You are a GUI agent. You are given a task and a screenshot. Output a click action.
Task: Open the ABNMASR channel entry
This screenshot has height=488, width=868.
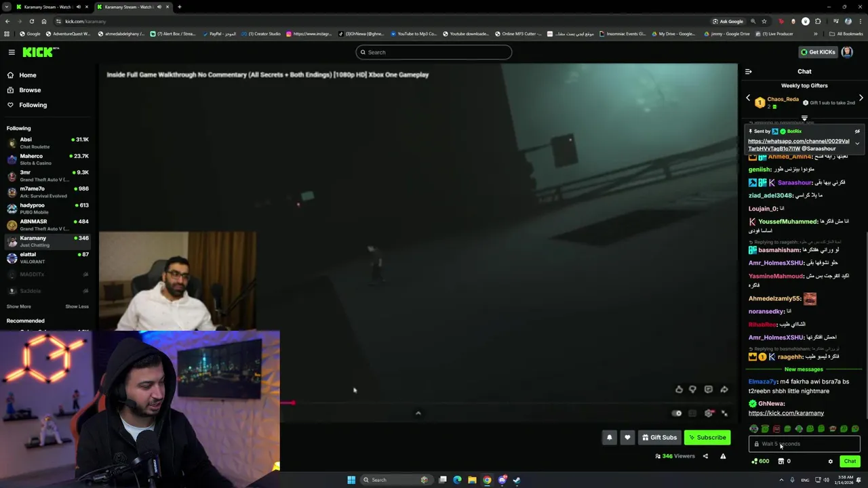[49, 224]
